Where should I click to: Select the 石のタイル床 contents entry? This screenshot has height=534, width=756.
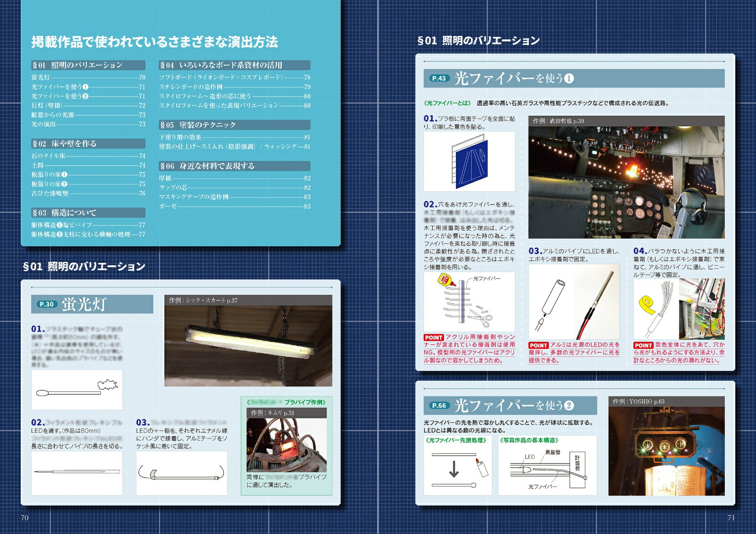(x=49, y=156)
